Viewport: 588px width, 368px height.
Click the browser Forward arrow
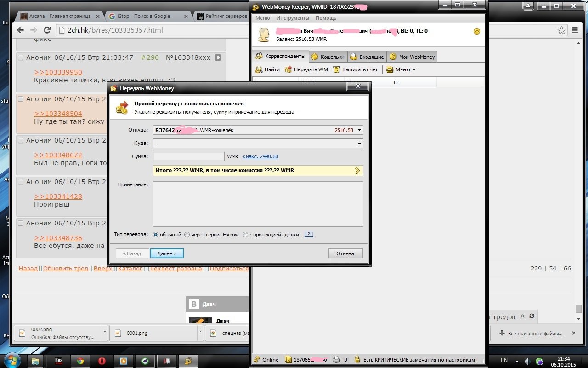[x=34, y=30]
